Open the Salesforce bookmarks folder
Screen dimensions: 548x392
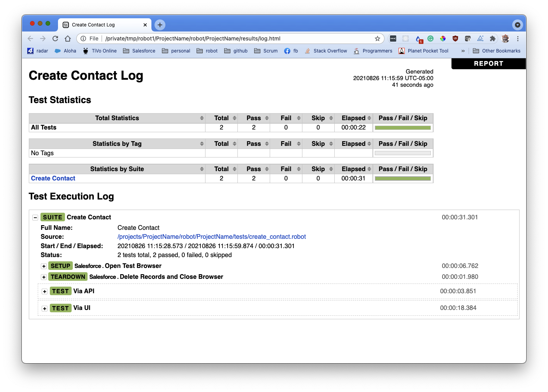pos(139,51)
